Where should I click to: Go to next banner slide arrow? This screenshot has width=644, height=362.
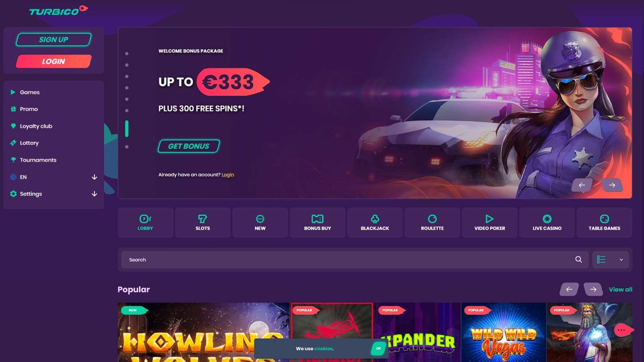(x=612, y=185)
